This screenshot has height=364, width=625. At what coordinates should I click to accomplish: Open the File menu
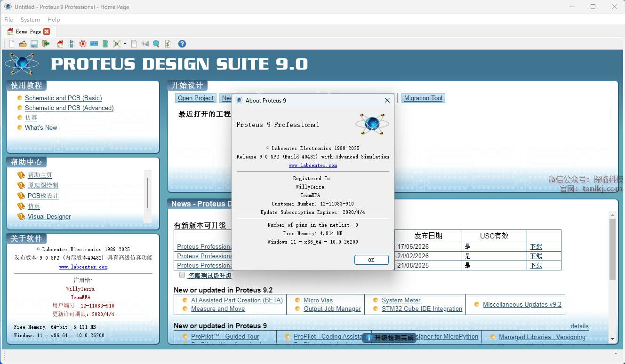click(8, 20)
